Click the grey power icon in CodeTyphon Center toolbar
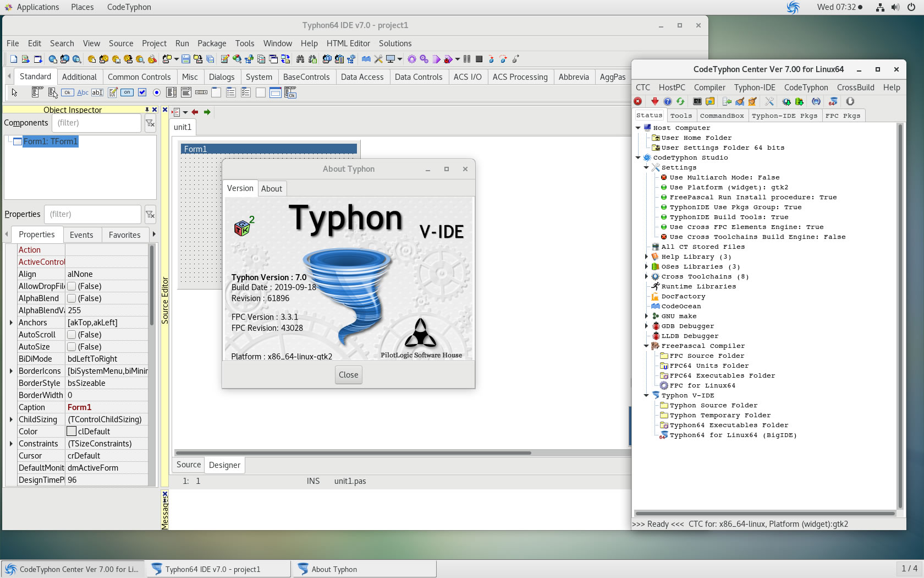The image size is (924, 578). click(x=850, y=101)
